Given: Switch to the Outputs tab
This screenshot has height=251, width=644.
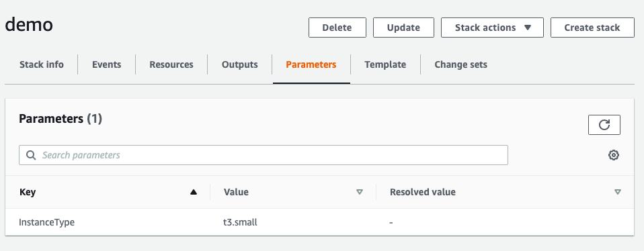Looking at the screenshot, I should 240,64.
